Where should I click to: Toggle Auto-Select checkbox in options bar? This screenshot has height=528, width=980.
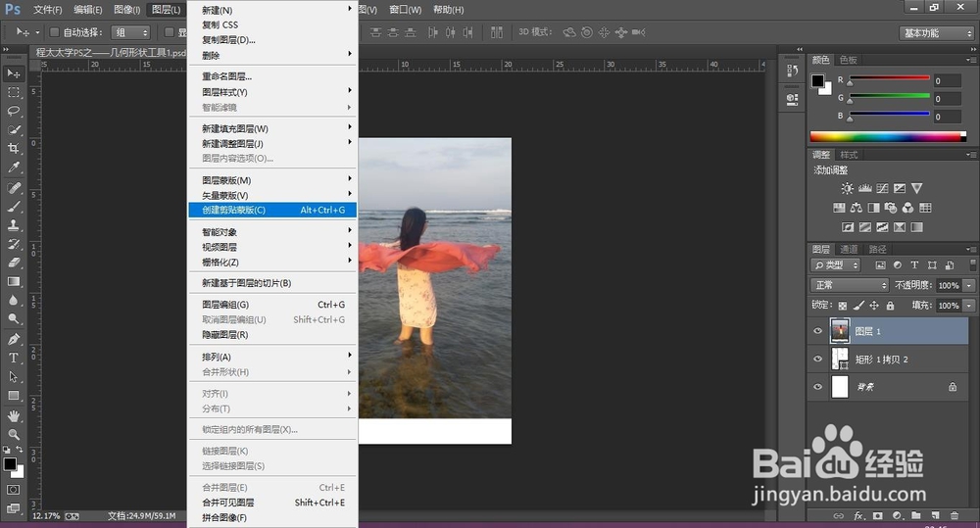(54, 32)
